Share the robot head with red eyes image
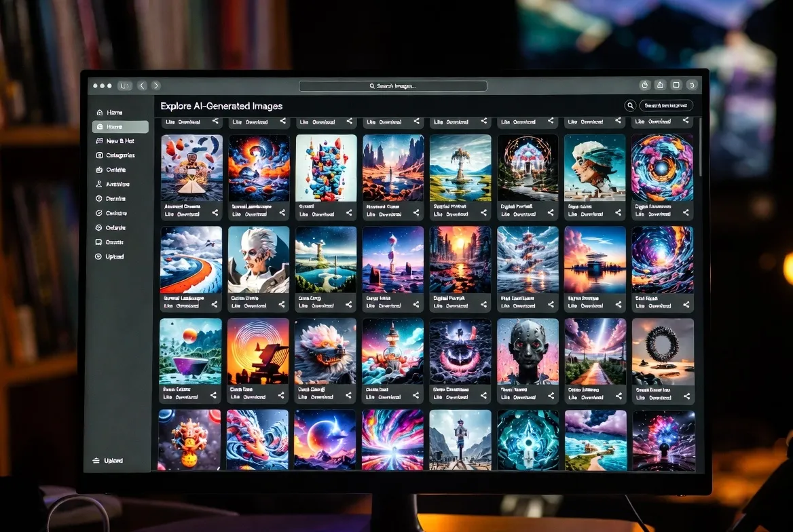793x532 pixels. (x=551, y=396)
